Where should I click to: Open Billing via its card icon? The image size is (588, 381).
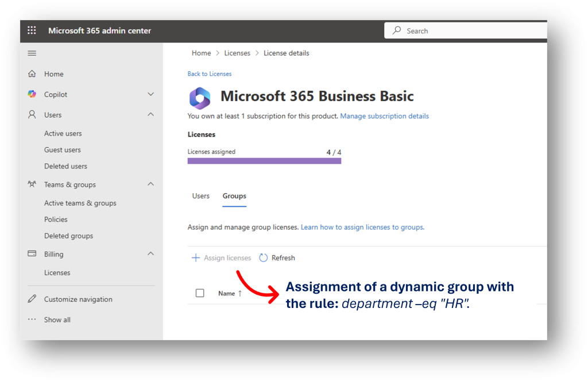coord(32,253)
